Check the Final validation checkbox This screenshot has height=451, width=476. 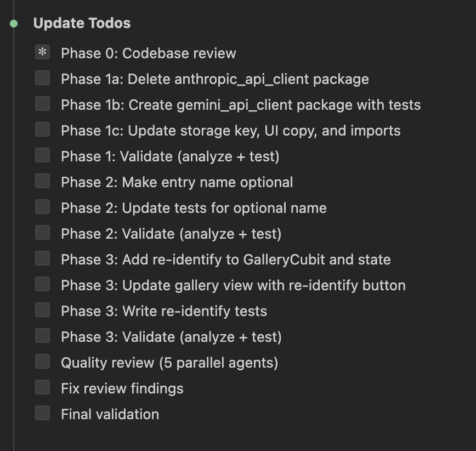42,414
